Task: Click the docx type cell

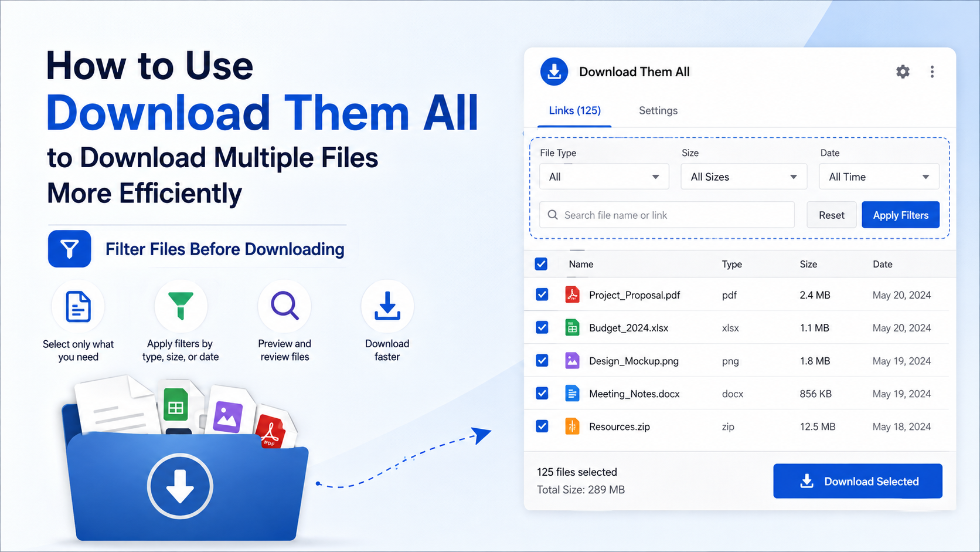Action: click(733, 393)
